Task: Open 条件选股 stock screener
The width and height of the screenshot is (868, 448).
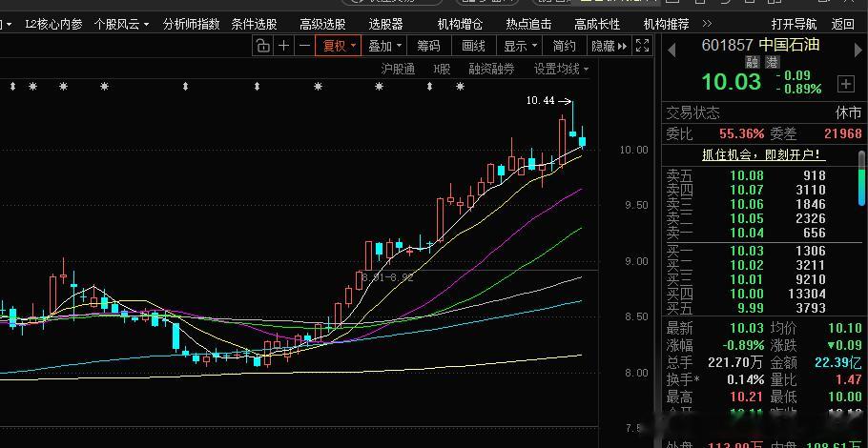Action: click(254, 24)
